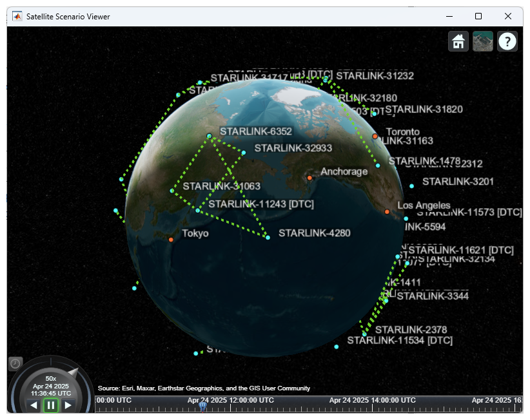The width and height of the screenshot is (530, 420).
Task: Click the Toronto ground station marker
Action: click(x=375, y=136)
